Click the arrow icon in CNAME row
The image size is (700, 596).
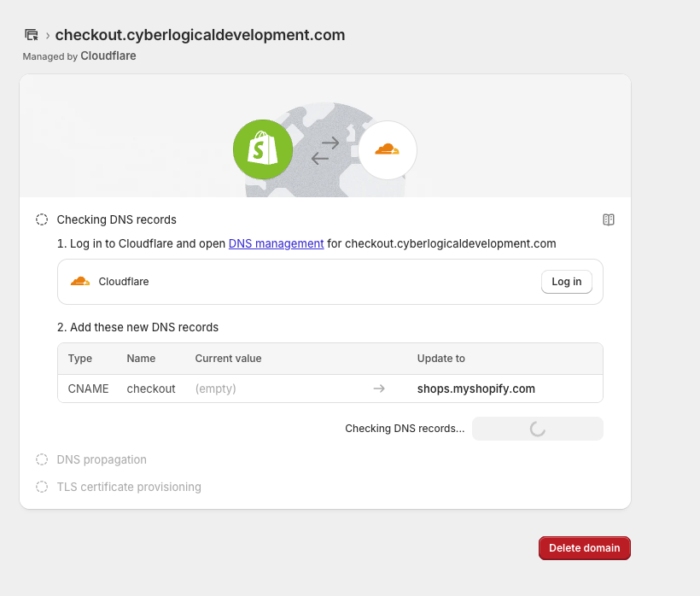point(379,389)
